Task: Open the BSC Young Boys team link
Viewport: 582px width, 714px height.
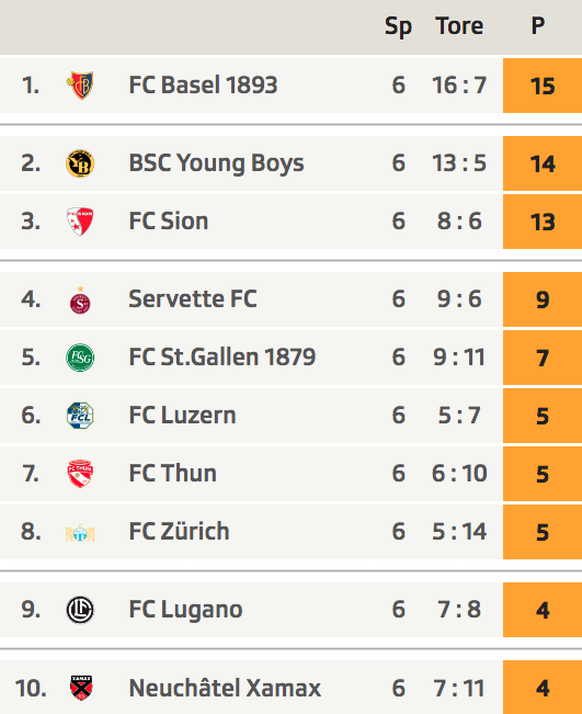Action: pos(216,163)
